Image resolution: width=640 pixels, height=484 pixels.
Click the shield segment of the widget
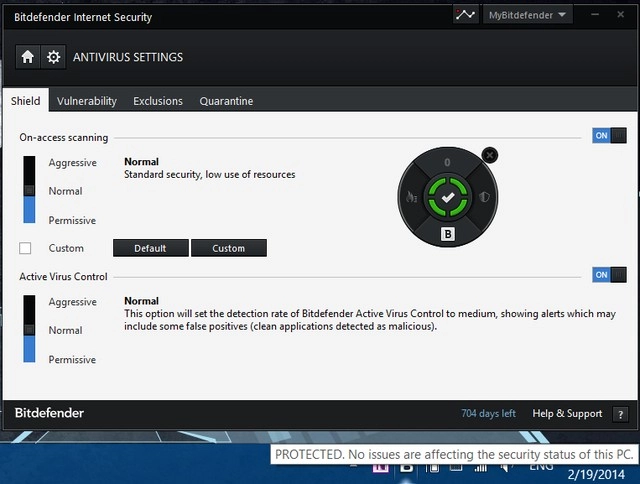(484, 197)
